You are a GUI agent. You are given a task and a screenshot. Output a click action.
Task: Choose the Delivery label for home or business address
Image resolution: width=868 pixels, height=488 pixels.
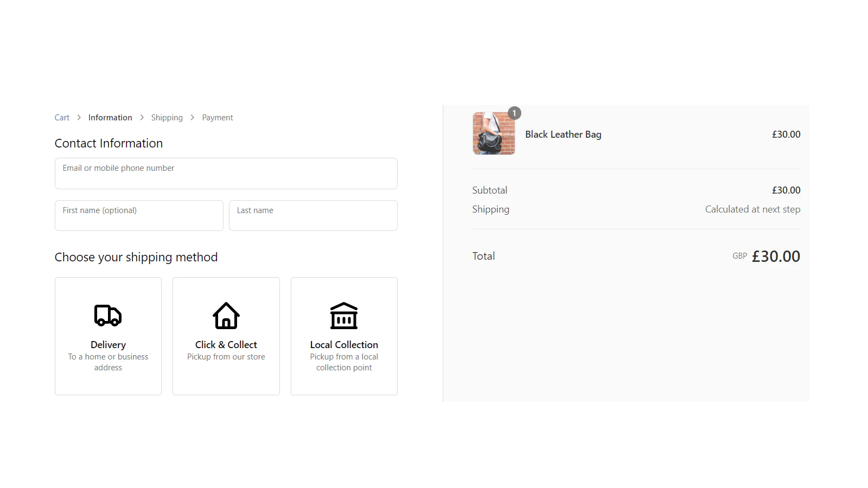pos(108,345)
